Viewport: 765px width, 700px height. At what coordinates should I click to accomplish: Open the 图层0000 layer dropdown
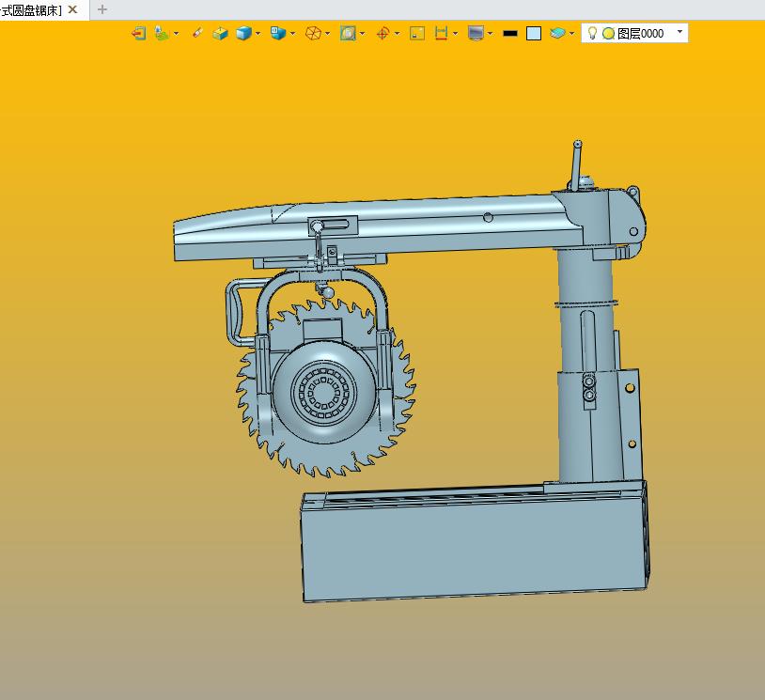pyautogui.click(x=679, y=32)
